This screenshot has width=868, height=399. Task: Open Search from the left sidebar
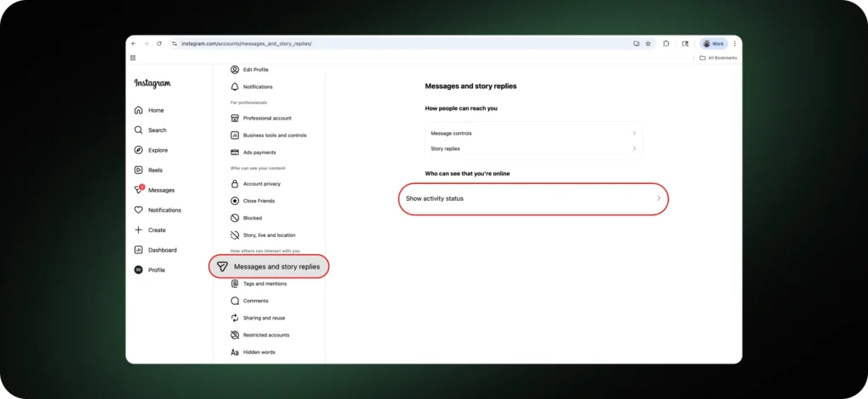pos(138,130)
